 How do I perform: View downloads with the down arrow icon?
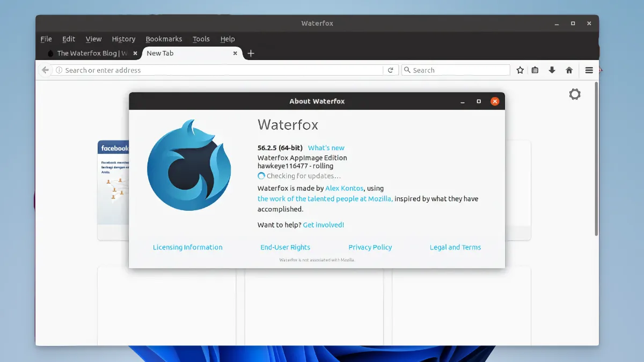(552, 70)
